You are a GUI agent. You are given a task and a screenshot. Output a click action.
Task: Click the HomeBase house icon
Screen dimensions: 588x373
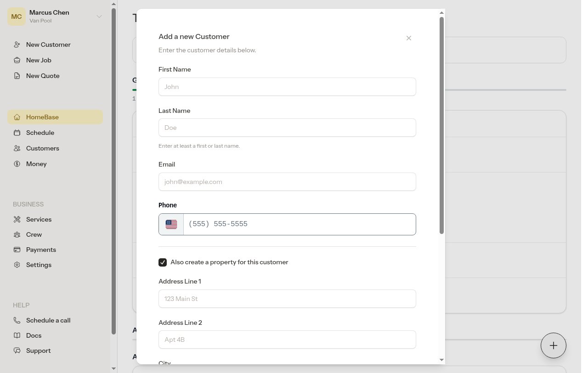pyautogui.click(x=17, y=117)
